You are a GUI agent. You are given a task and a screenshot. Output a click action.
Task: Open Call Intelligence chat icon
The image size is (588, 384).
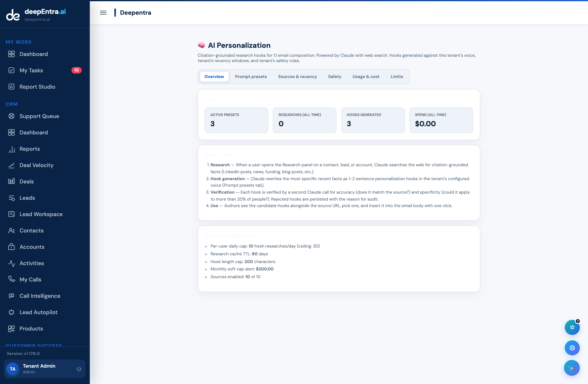coord(11,296)
